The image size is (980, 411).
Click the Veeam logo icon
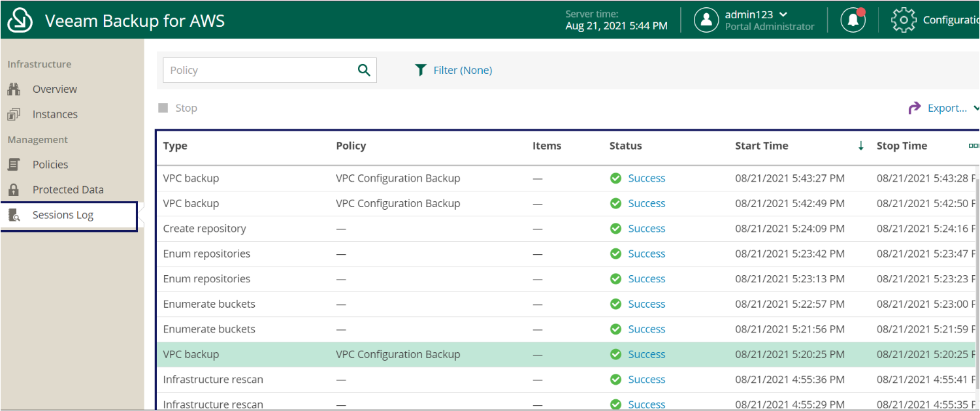(x=20, y=20)
